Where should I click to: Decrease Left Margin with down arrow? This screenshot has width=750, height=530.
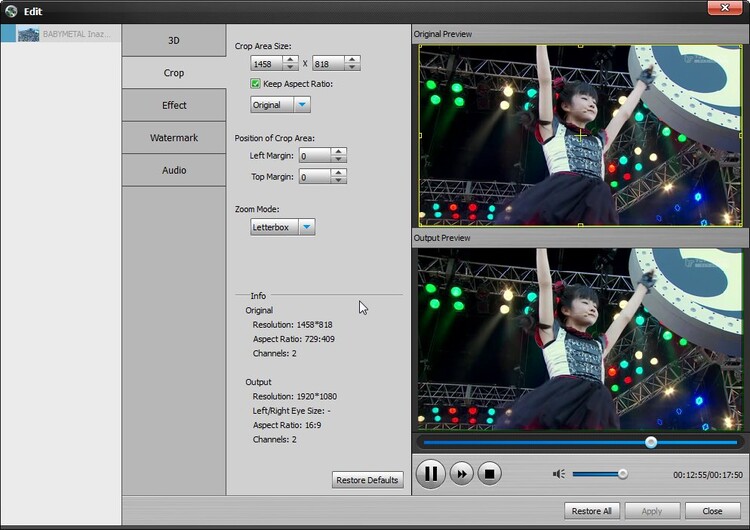[x=339, y=159]
